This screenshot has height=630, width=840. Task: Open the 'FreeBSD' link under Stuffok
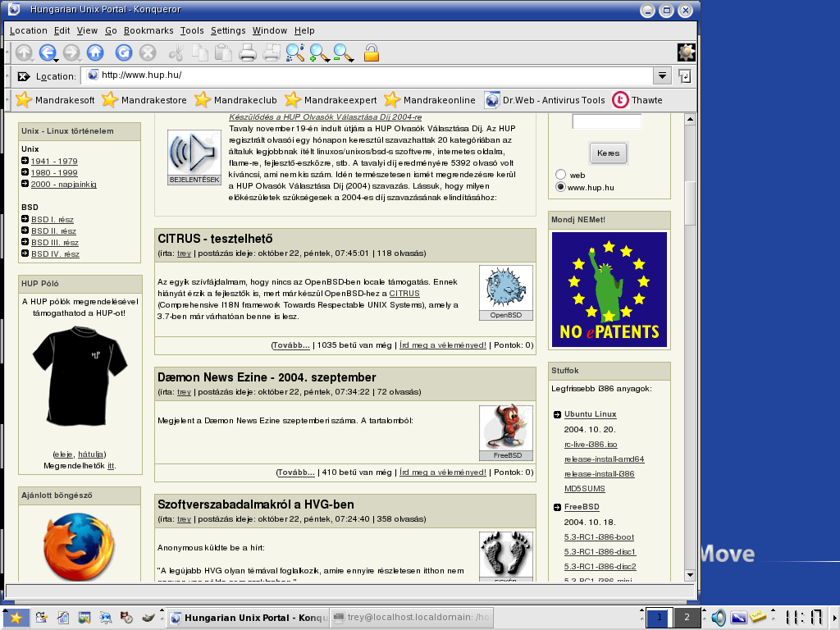tap(582, 507)
